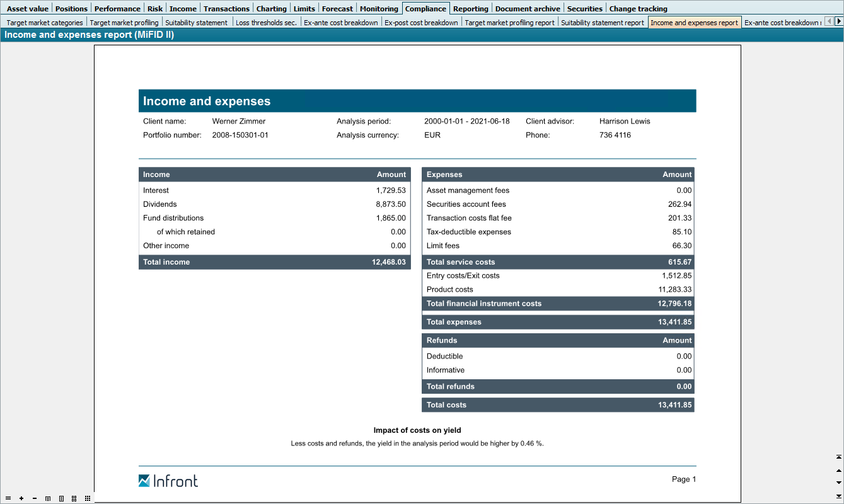Go to the next page arrow
The height and width of the screenshot is (504, 844).
coord(839,483)
